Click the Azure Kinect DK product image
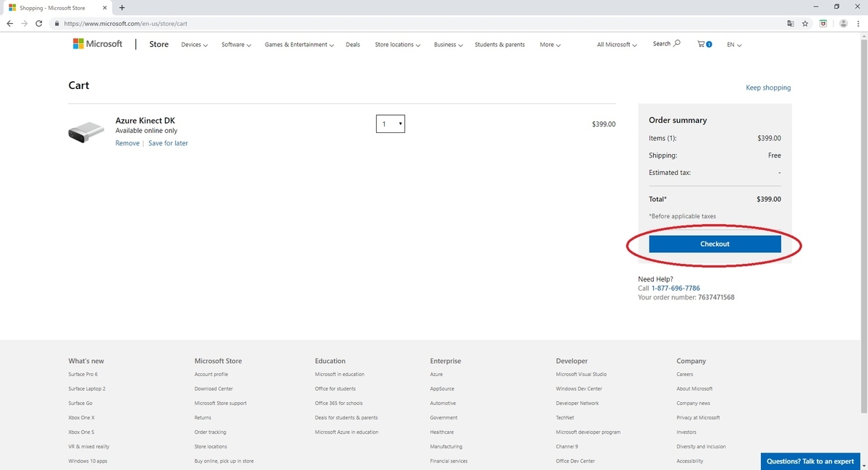The height and width of the screenshot is (470, 868). (86, 132)
